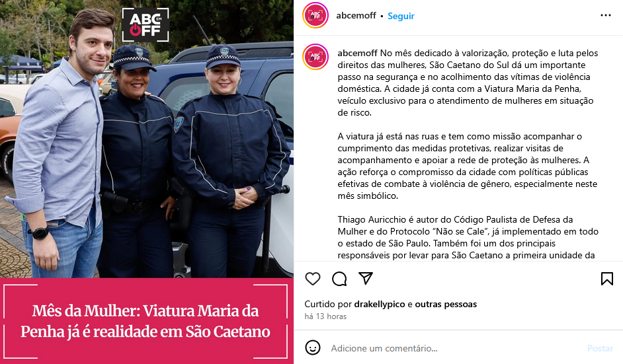Open the abcemoff username in the header
This screenshot has height=364, width=623.
(x=356, y=15)
